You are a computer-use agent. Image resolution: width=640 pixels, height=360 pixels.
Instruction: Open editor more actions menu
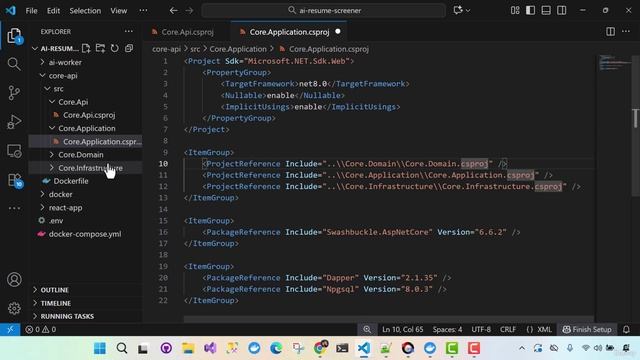tap(626, 31)
